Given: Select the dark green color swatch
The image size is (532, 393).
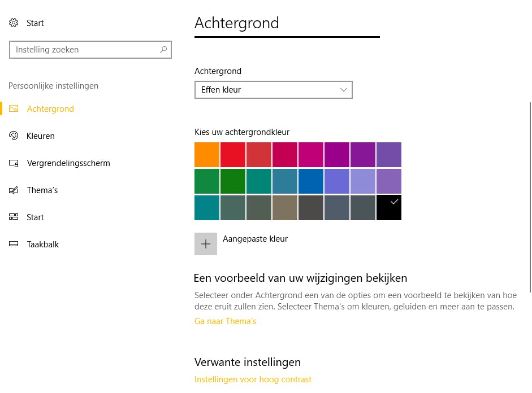Looking at the screenshot, I should (x=233, y=181).
